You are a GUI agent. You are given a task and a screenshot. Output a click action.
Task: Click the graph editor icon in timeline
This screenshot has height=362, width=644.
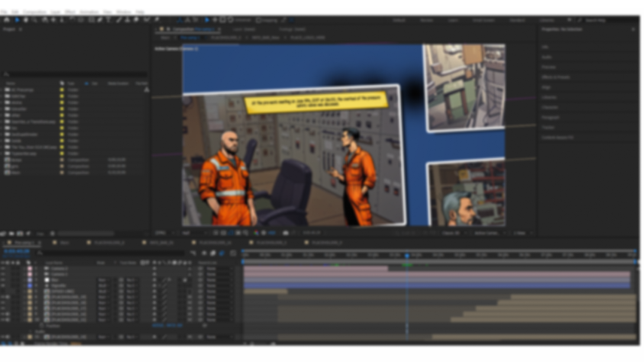tap(233, 253)
